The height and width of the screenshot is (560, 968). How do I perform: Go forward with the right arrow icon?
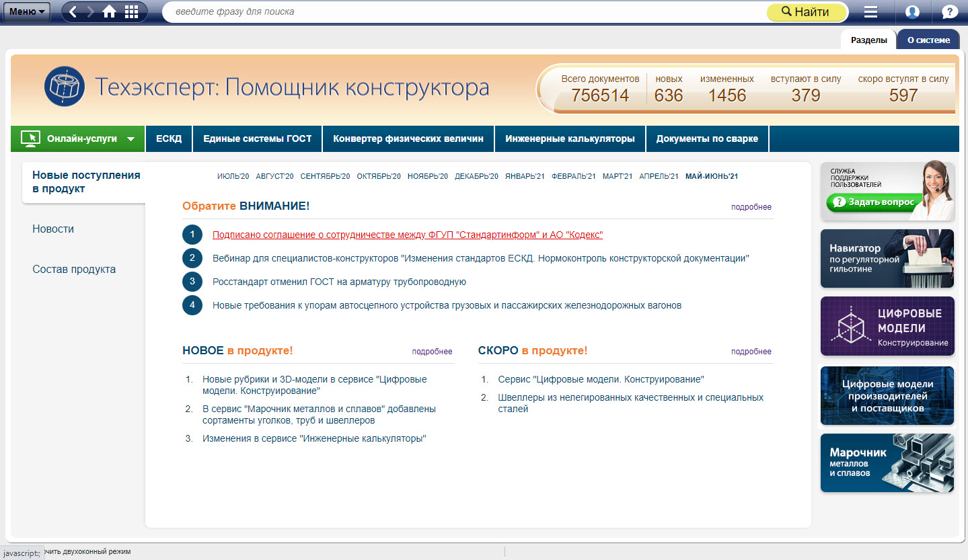point(91,11)
